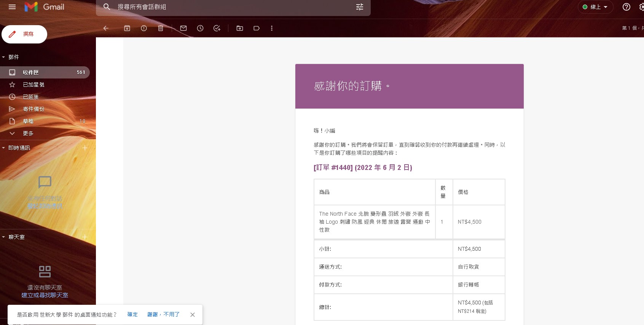Show search options filter icon

(360, 7)
